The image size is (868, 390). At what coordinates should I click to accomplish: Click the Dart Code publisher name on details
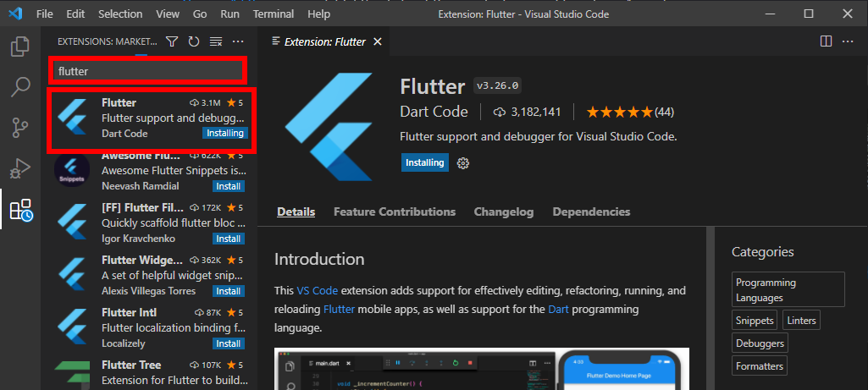pos(434,112)
